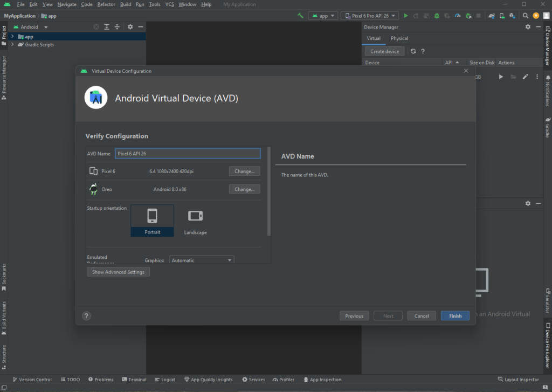The image size is (552, 392).
Task: Click the Finish button
Action: coord(455,315)
